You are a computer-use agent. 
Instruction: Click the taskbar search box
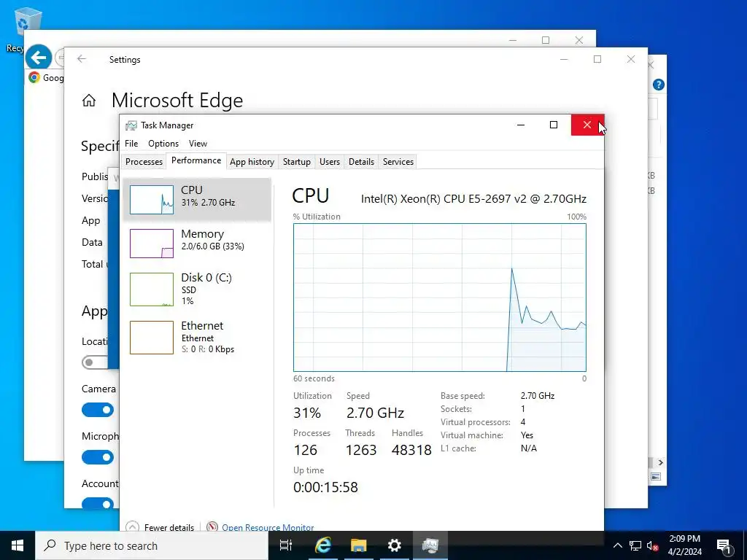(x=152, y=545)
